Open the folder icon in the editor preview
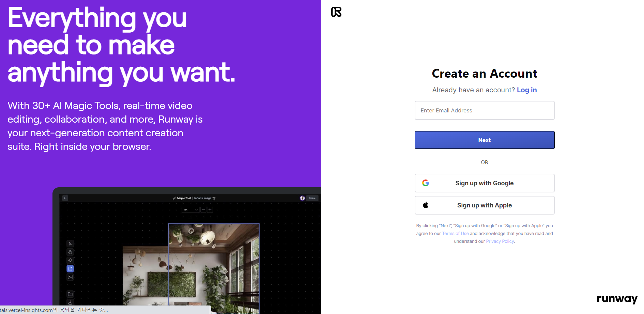Screen dimensions: 644x314 coord(70,294)
